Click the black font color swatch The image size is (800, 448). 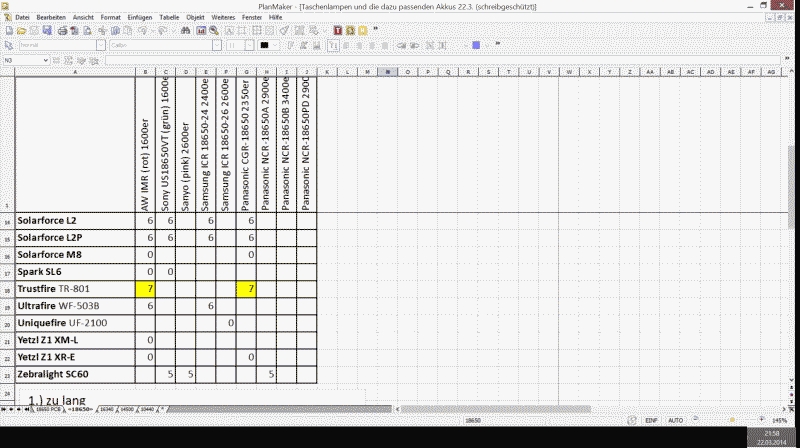(264, 45)
